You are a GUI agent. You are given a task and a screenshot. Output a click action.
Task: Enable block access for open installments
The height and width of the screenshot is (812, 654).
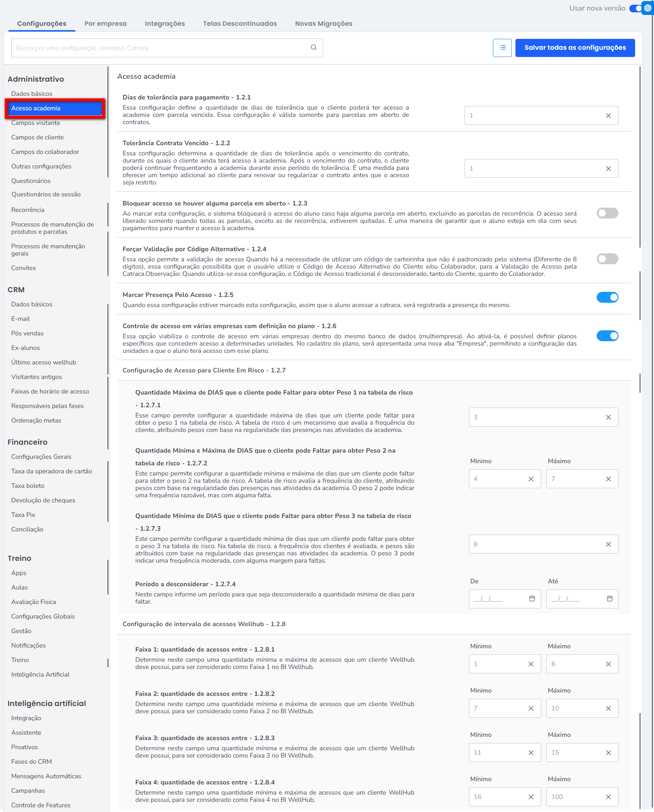[607, 213]
